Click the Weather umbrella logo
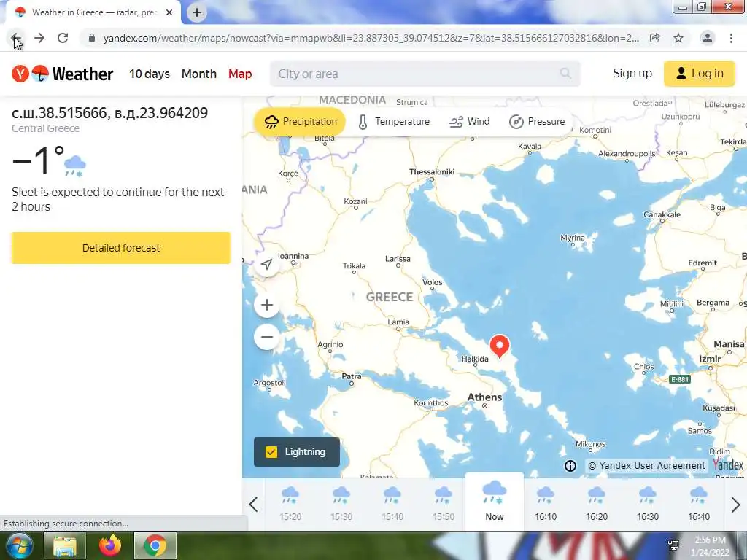 click(x=41, y=74)
